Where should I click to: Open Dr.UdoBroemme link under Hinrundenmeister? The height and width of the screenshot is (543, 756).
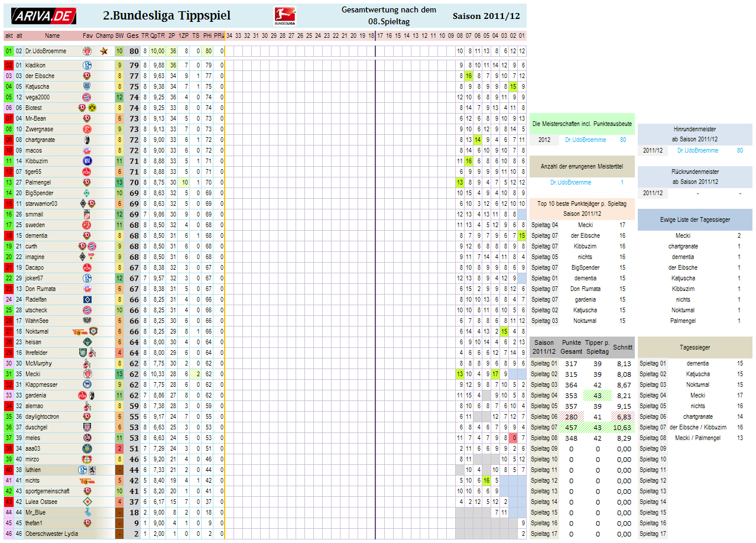[x=698, y=151]
